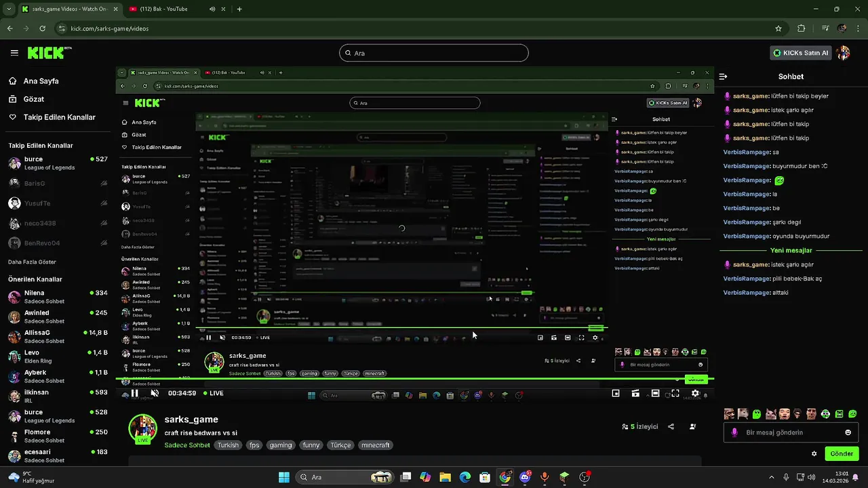Image resolution: width=868 pixels, height=488 pixels.
Task: Open the player settings gear icon
Action: pyautogui.click(x=695, y=393)
